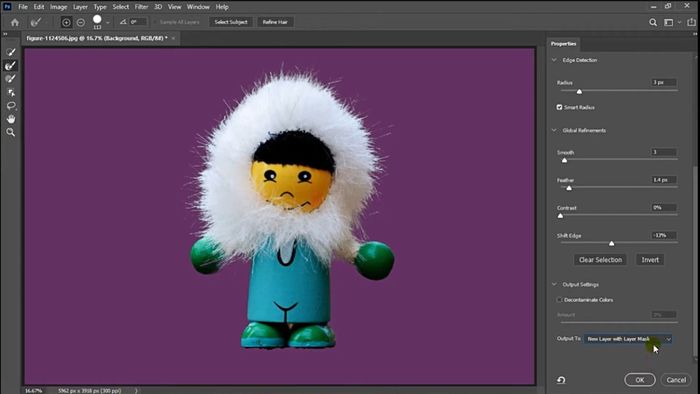Screen dimensions: 700x394
Task: Open the Window menu
Action: click(x=198, y=7)
